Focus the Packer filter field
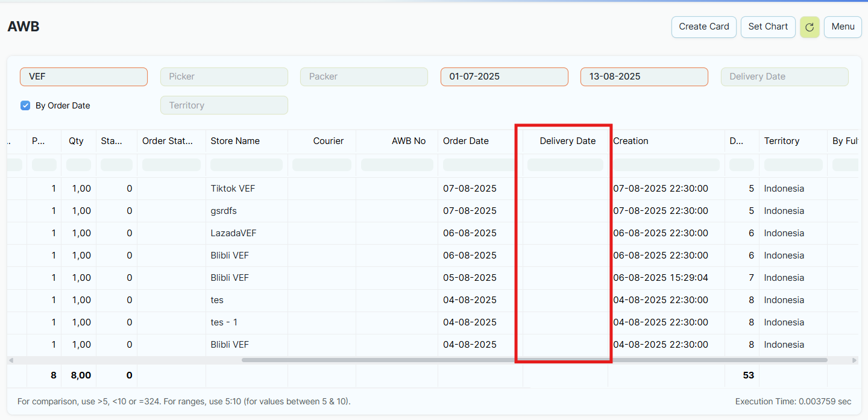The image size is (868, 420). (x=364, y=77)
